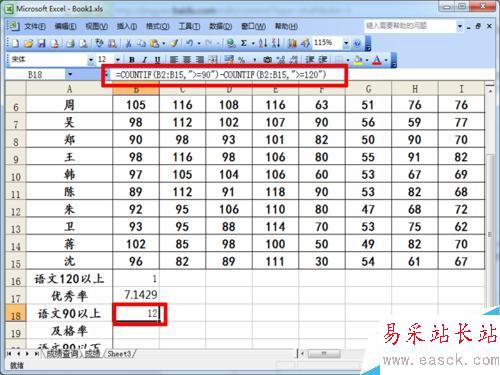Open the zoom 115% dropdown

(x=346, y=43)
